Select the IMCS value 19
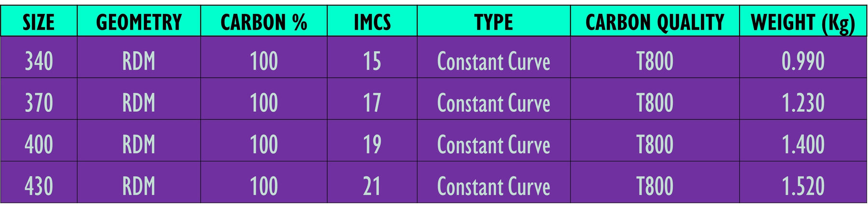The image size is (868, 220). tap(372, 144)
